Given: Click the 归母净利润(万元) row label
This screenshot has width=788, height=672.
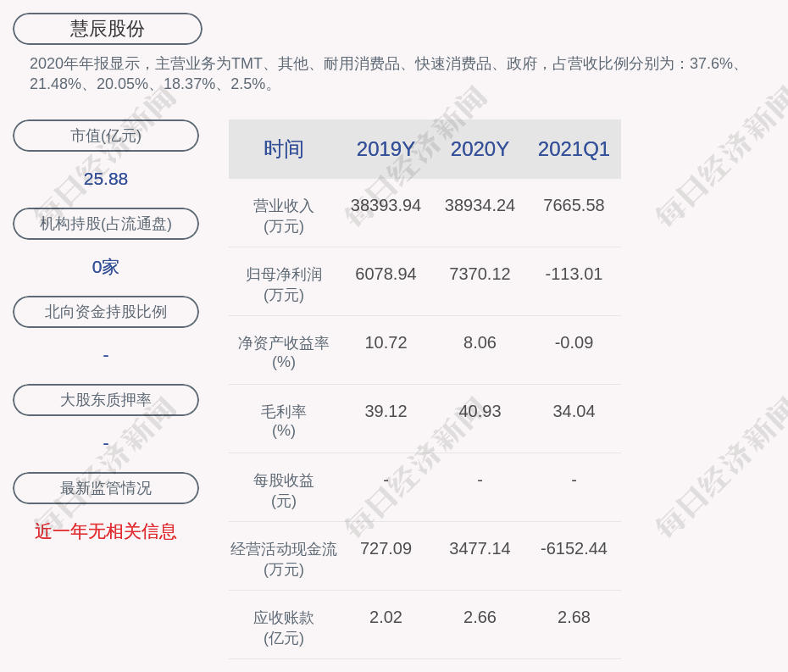Looking at the screenshot, I should pyautogui.click(x=284, y=284).
